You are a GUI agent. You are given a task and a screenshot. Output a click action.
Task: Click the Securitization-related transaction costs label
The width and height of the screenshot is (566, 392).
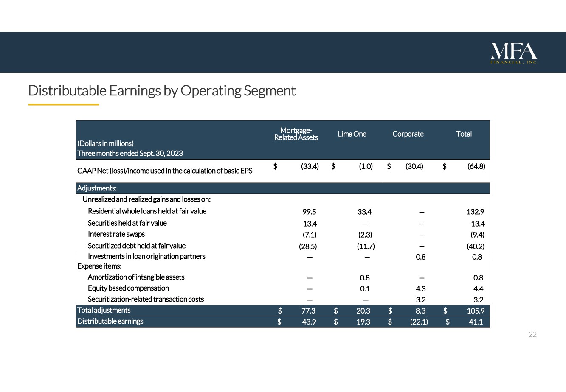tap(146, 299)
